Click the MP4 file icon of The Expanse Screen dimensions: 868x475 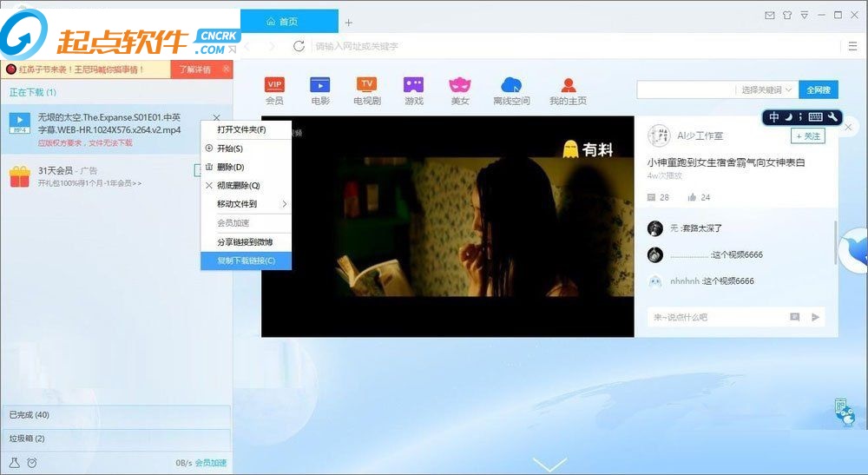pos(19,123)
